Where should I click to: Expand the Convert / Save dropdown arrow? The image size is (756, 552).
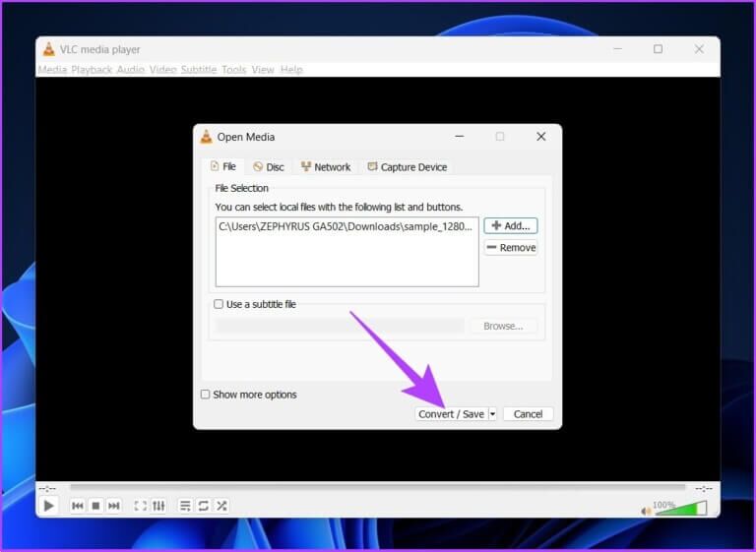493,414
